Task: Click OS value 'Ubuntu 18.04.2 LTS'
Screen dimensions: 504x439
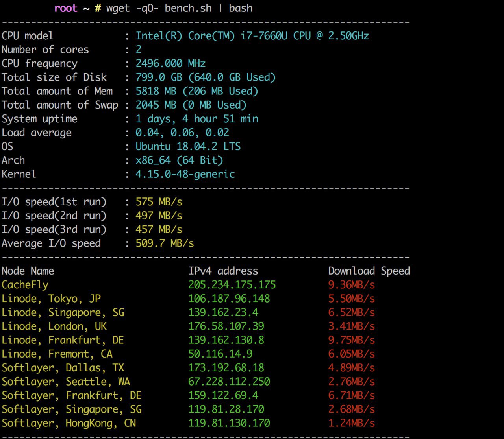Action: pyautogui.click(x=188, y=146)
